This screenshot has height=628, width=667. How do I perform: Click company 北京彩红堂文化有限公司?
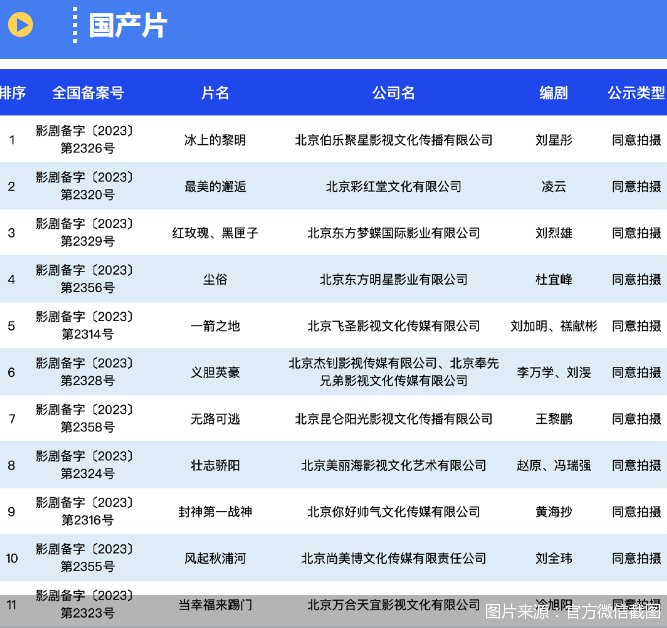393,186
